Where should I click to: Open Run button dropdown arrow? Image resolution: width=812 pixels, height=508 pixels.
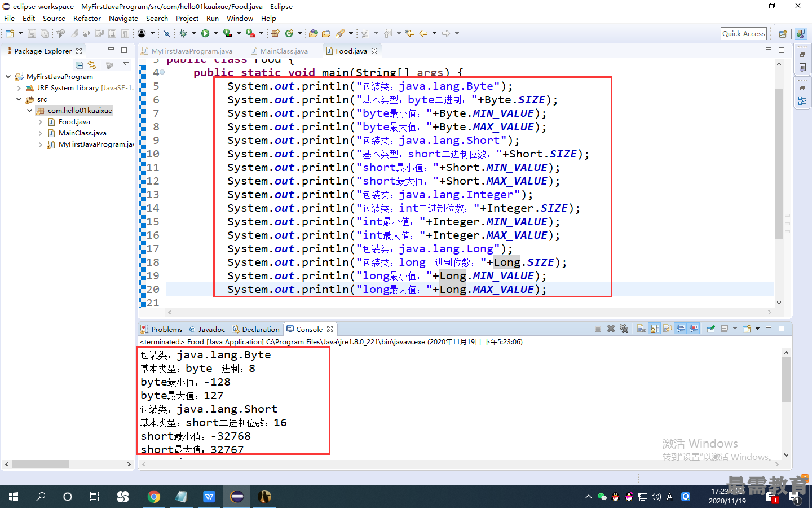click(x=216, y=33)
